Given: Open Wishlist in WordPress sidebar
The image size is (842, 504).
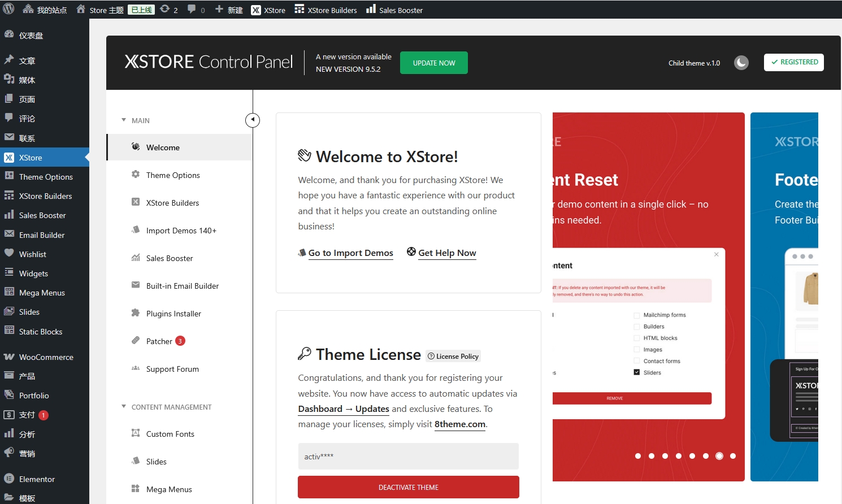Looking at the screenshot, I should tap(45, 254).
